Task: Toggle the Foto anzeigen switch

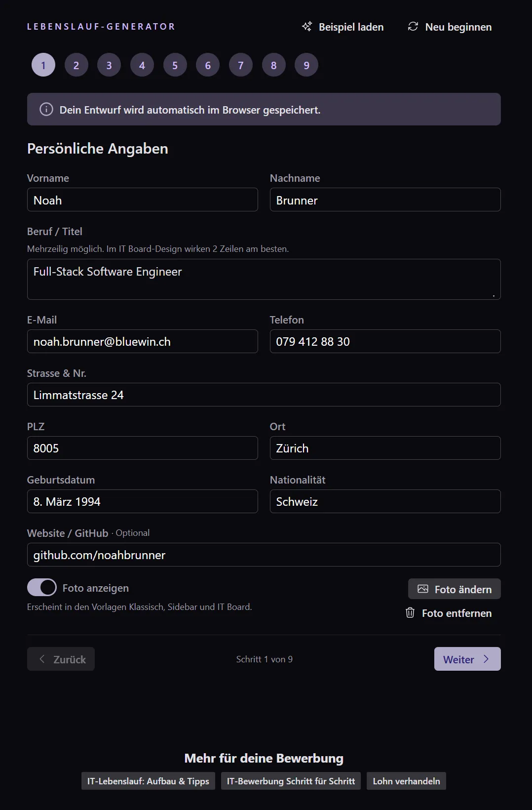Action: [42, 588]
